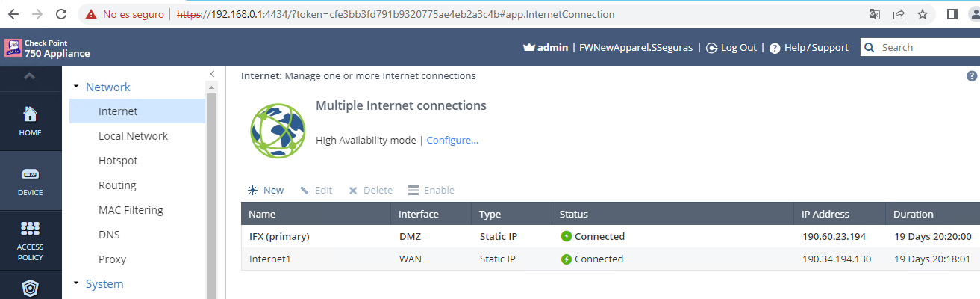This screenshot has width=980, height=299.
Task: Select the Internet1 WAN connection row
Action: click(522, 259)
